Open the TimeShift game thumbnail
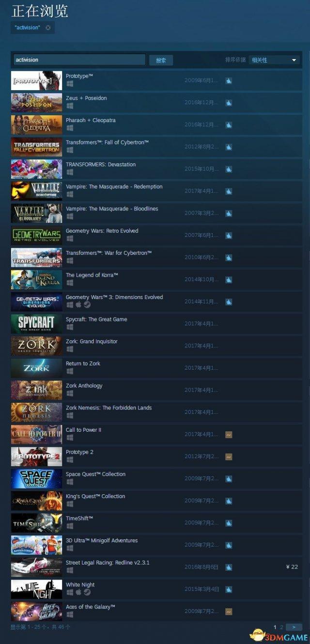The width and height of the screenshot is (310, 644). [36, 523]
